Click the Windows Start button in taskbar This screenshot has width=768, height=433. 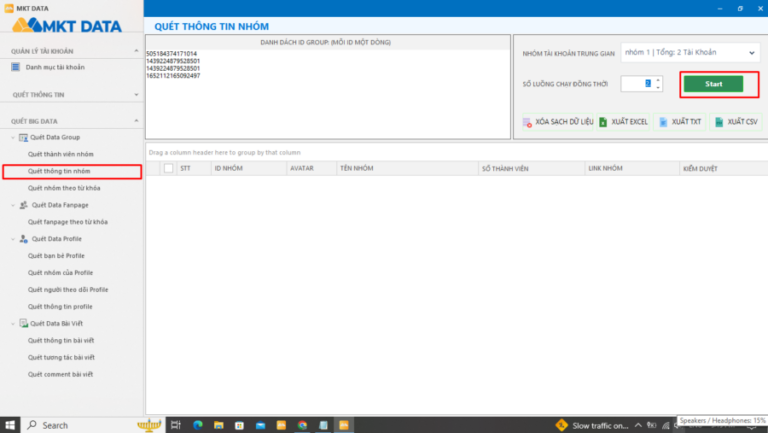click(x=9, y=425)
